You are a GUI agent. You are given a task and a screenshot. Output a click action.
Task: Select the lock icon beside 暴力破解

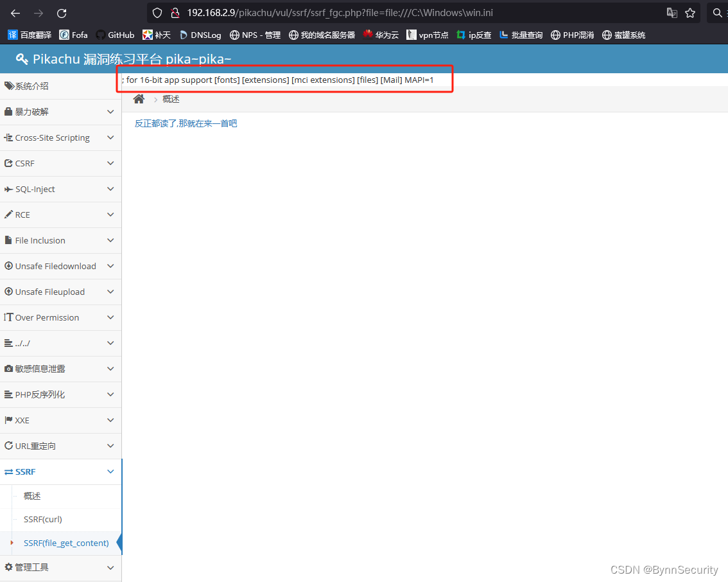[8, 112]
